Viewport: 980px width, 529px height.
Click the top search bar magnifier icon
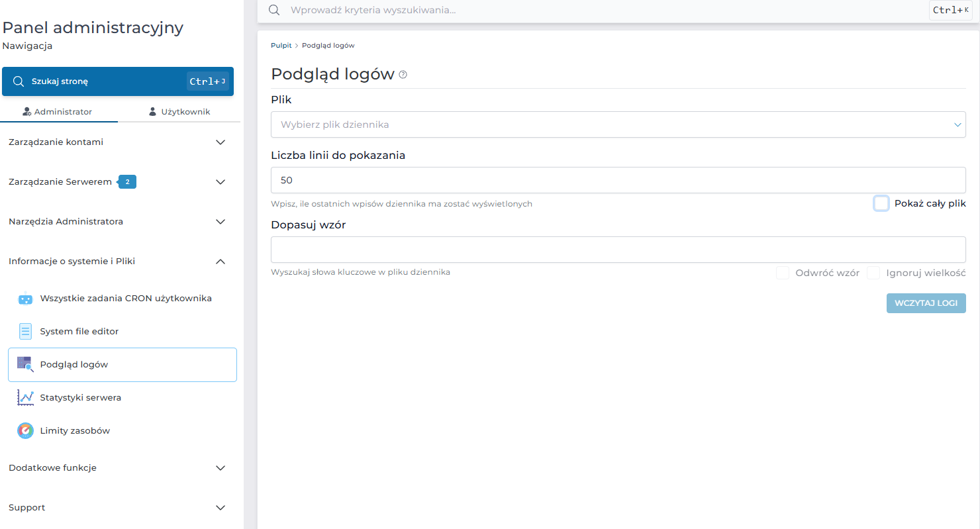[x=274, y=10]
